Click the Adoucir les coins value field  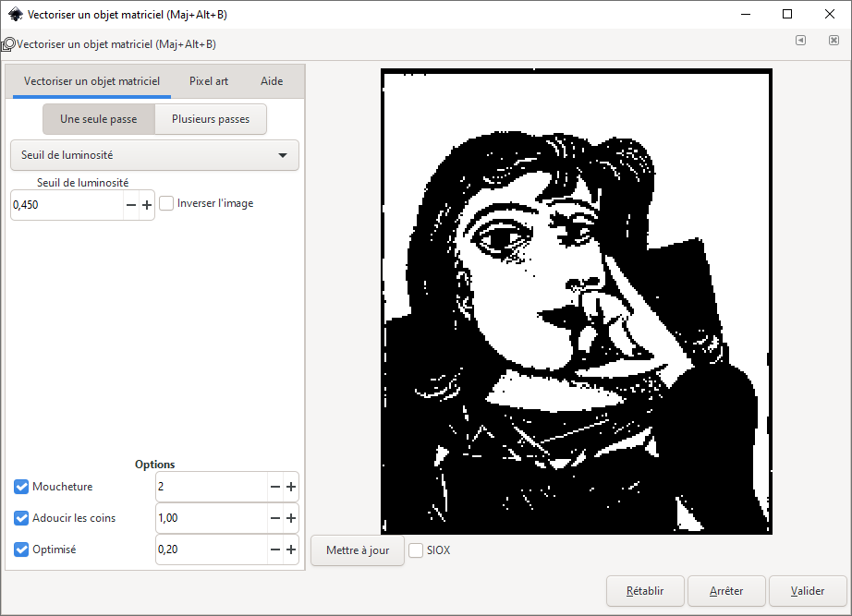click(x=212, y=518)
